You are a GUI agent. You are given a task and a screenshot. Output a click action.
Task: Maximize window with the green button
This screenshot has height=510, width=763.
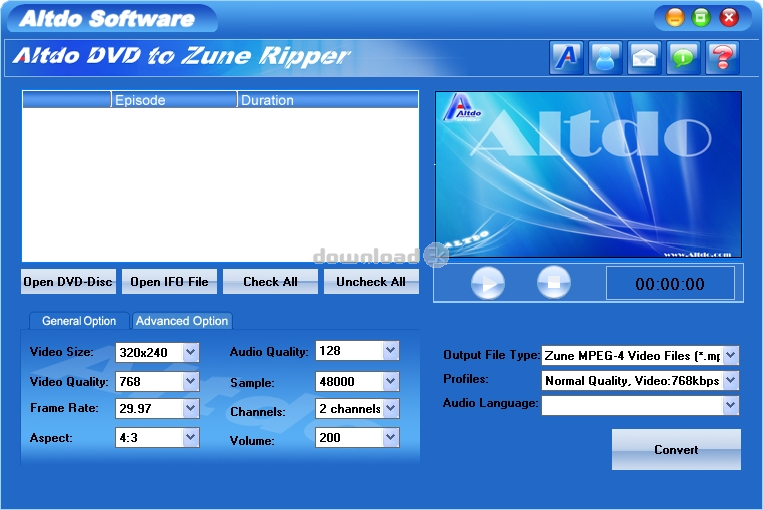pyautogui.click(x=701, y=18)
